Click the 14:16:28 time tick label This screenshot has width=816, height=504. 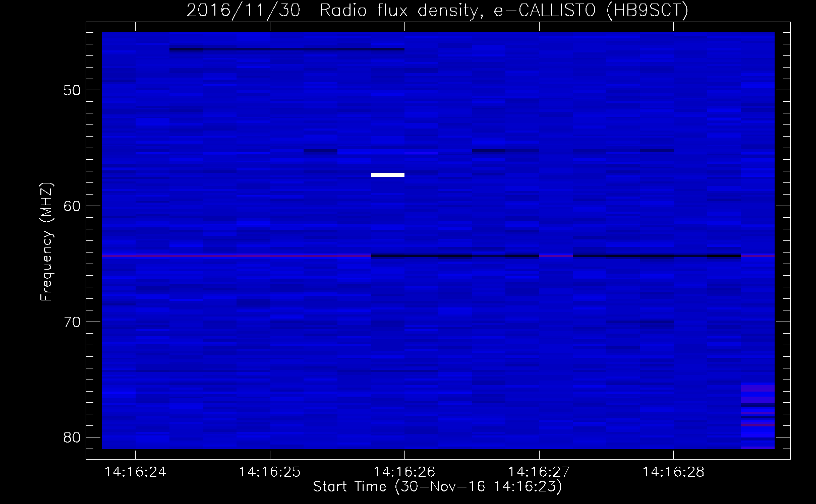(673, 472)
